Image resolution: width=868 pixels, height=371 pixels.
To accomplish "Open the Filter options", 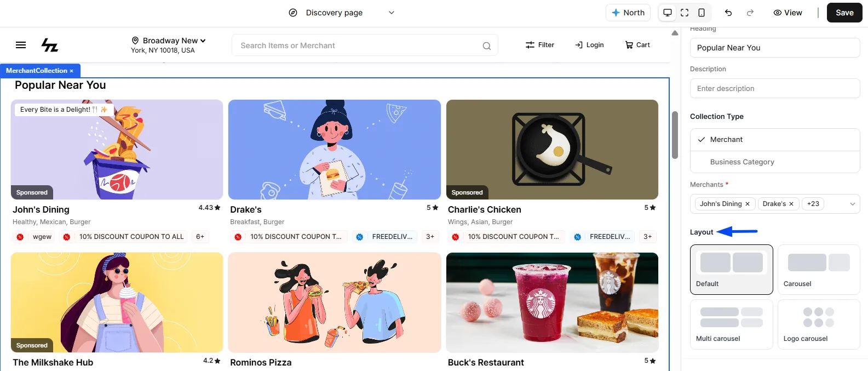I will [539, 45].
